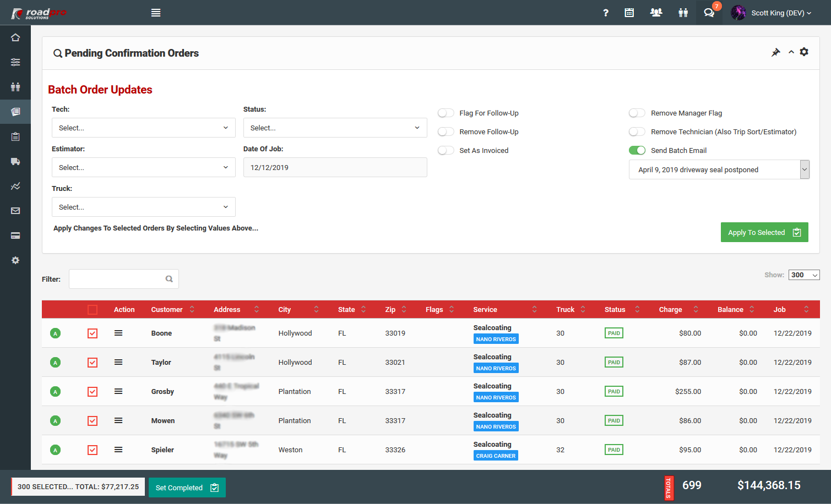This screenshot has width=831, height=504.
Task: Open the hamburger menu in top bar
Action: (156, 13)
